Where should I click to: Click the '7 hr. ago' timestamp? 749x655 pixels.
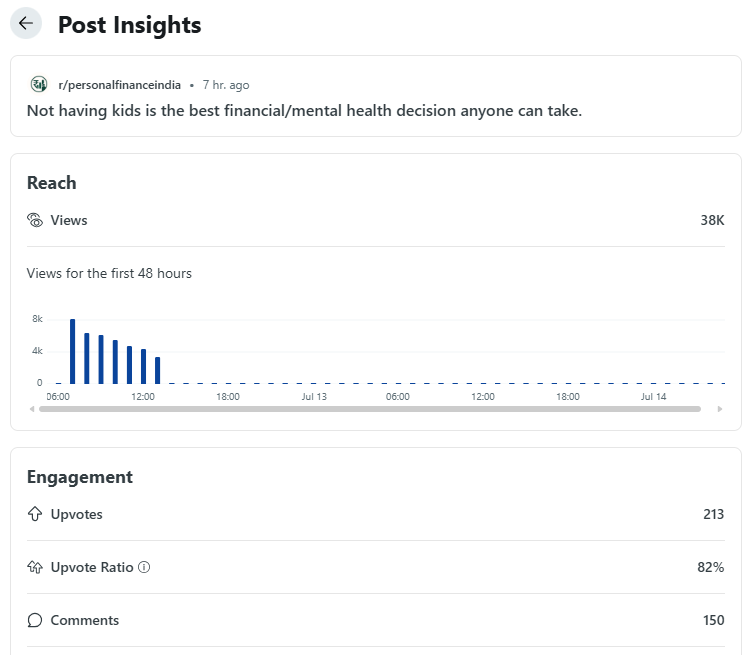pos(226,85)
